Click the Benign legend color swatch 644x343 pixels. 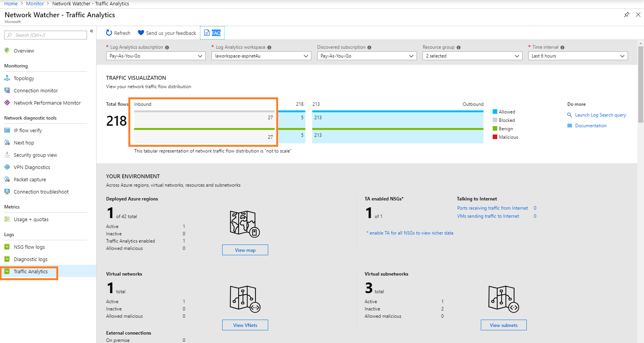[x=495, y=128]
